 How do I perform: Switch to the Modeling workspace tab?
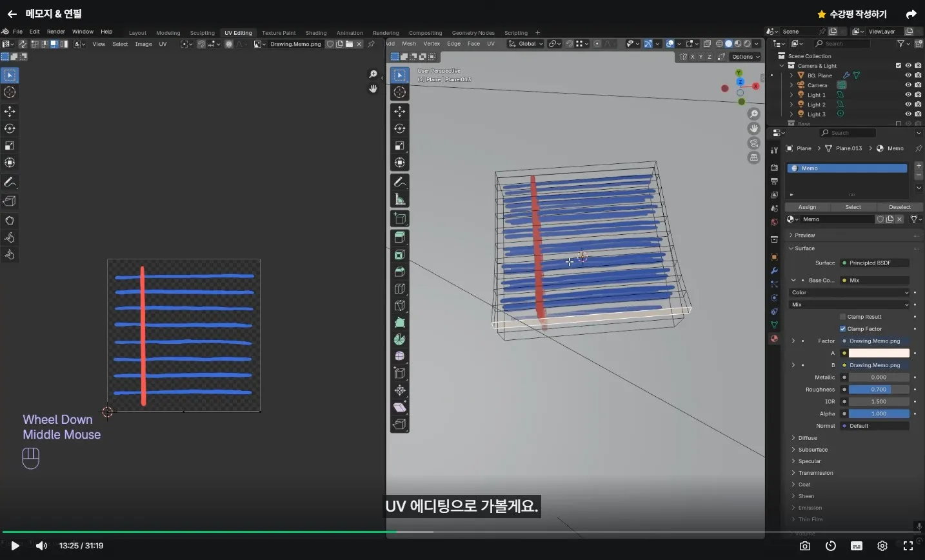tap(168, 33)
